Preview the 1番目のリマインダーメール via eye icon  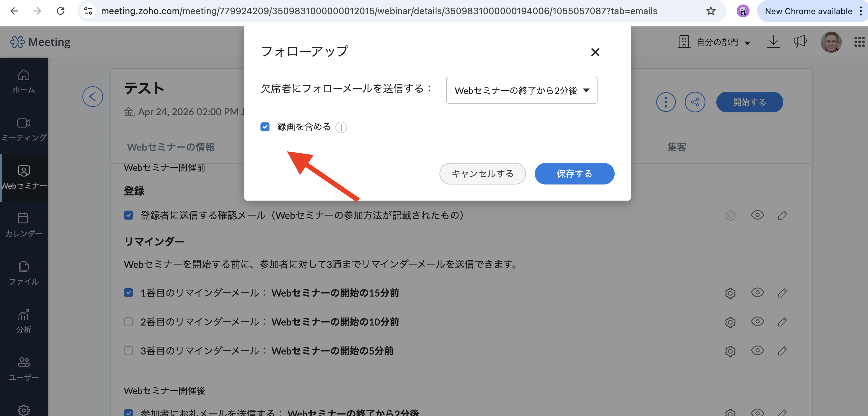pyautogui.click(x=757, y=292)
